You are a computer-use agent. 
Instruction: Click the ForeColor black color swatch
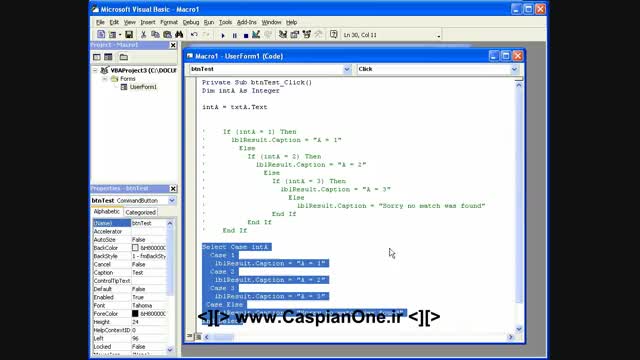tap(135, 313)
